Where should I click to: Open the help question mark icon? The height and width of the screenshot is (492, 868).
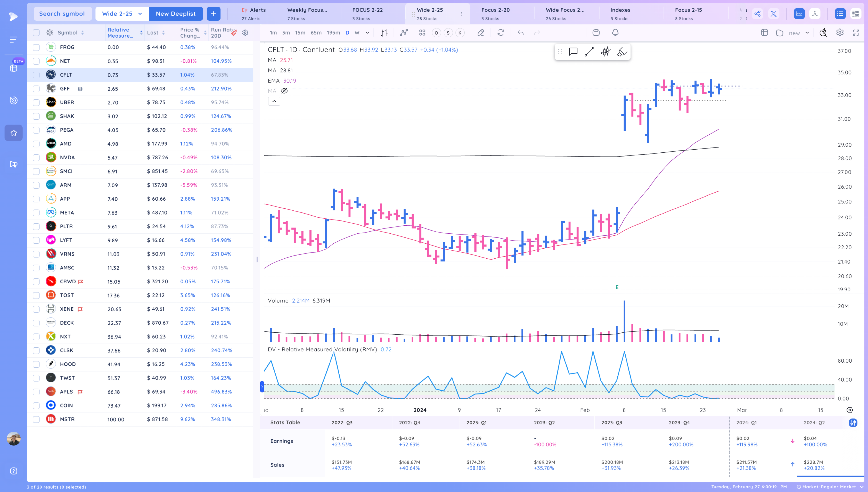point(13,471)
